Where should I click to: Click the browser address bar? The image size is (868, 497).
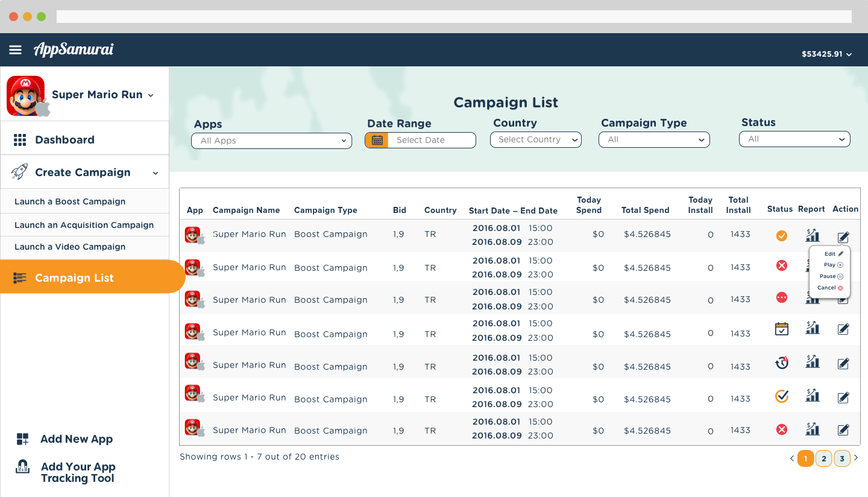[454, 16]
